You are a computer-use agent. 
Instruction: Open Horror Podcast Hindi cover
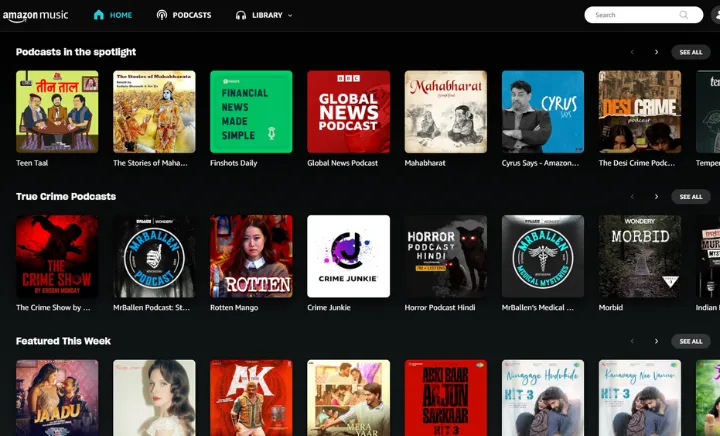coord(445,256)
